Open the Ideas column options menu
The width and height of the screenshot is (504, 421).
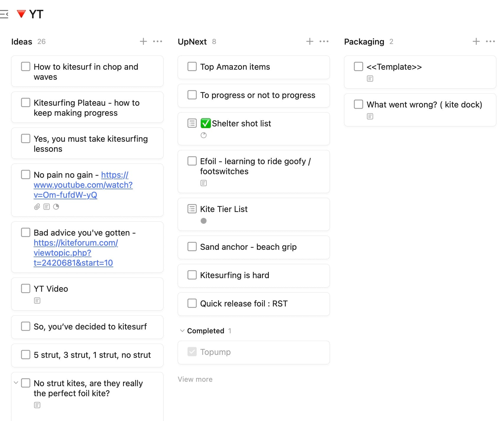point(158,41)
